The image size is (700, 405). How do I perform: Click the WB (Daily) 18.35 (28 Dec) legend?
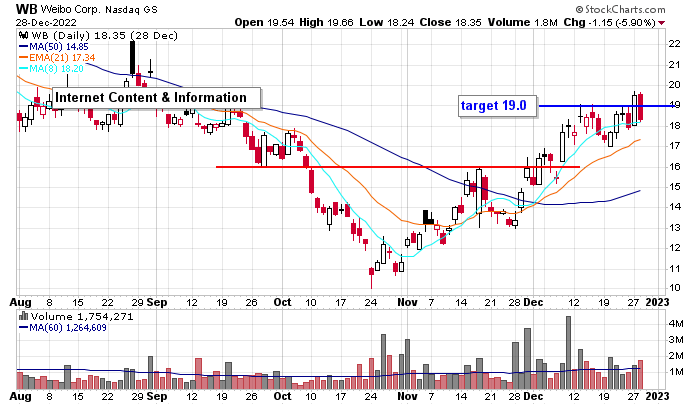tap(104, 36)
